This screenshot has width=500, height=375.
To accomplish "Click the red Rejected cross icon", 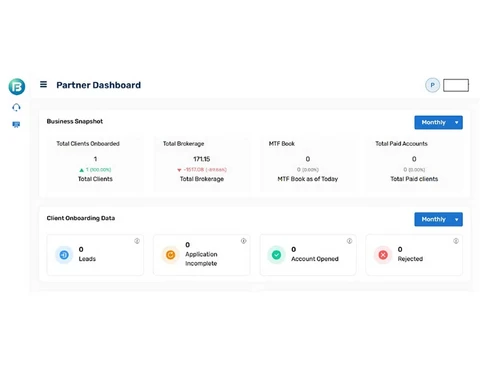I will point(383,255).
